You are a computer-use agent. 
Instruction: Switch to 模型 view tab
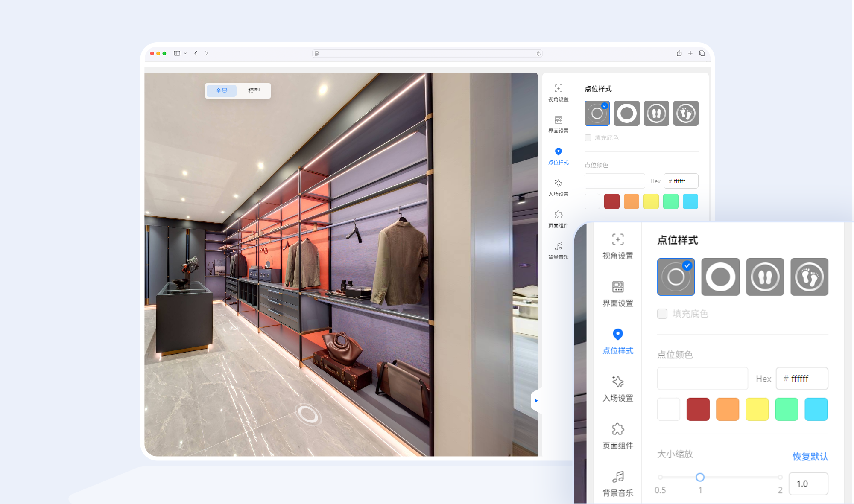254,90
